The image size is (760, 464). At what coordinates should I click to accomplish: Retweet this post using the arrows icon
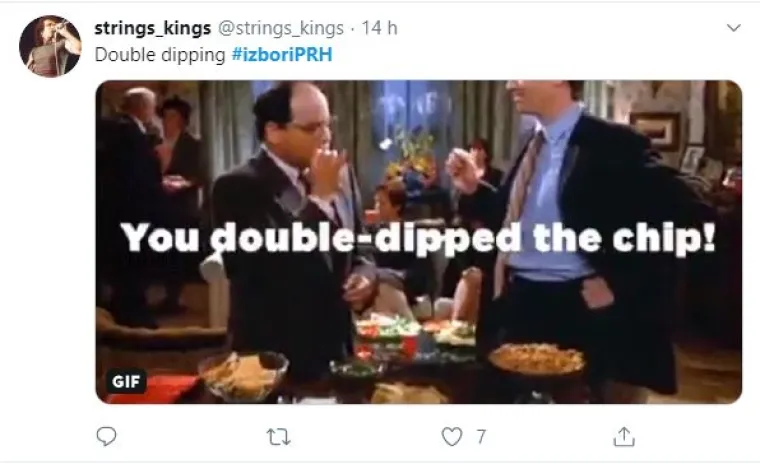pos(279,437)
